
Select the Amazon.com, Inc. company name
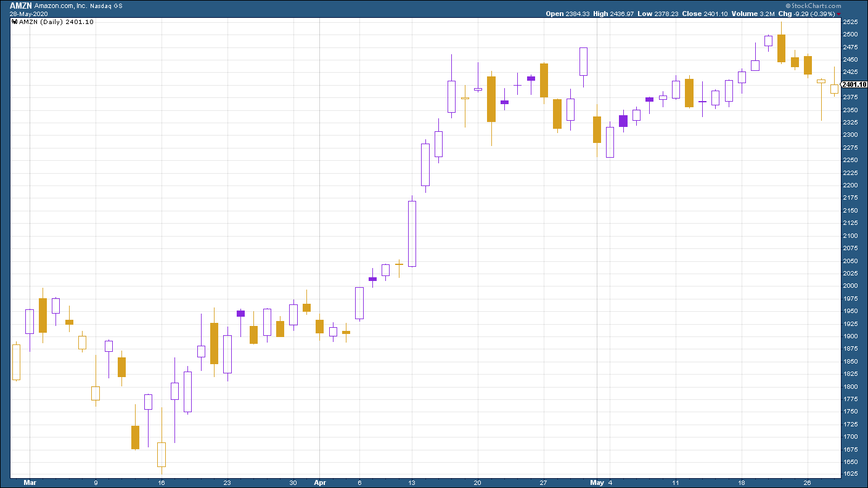point(60,5)
